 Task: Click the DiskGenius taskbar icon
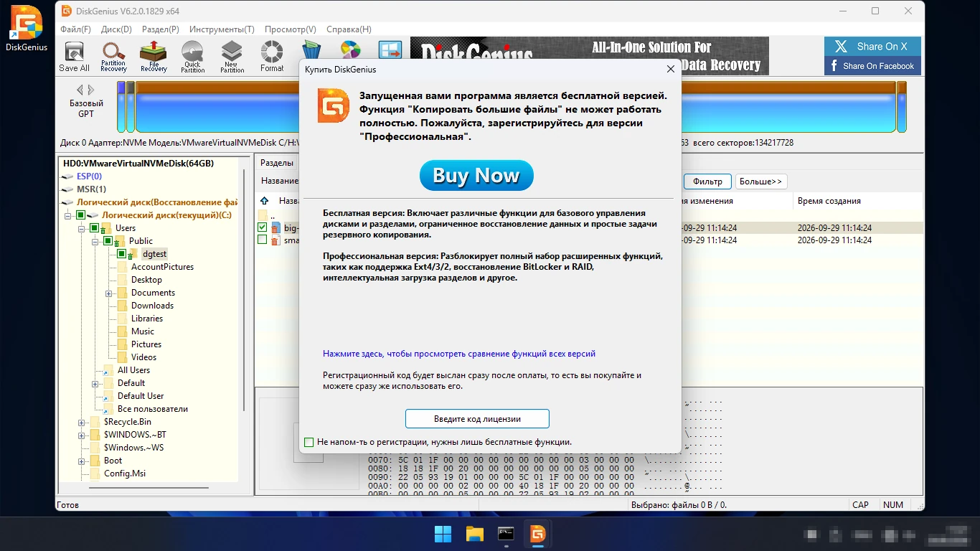click(x=538, y=534)
